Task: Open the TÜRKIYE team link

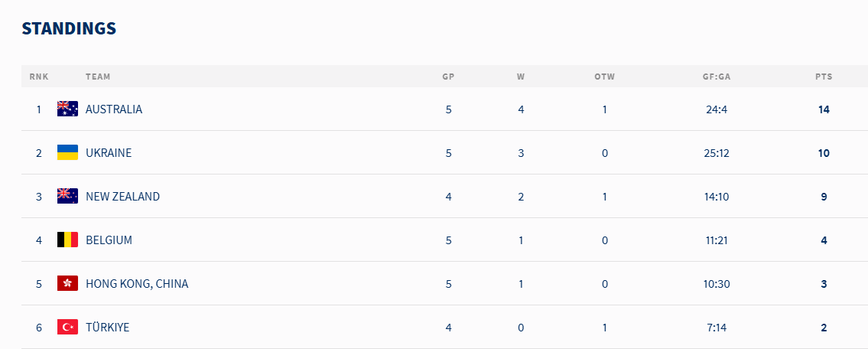Action: [107, 328]
